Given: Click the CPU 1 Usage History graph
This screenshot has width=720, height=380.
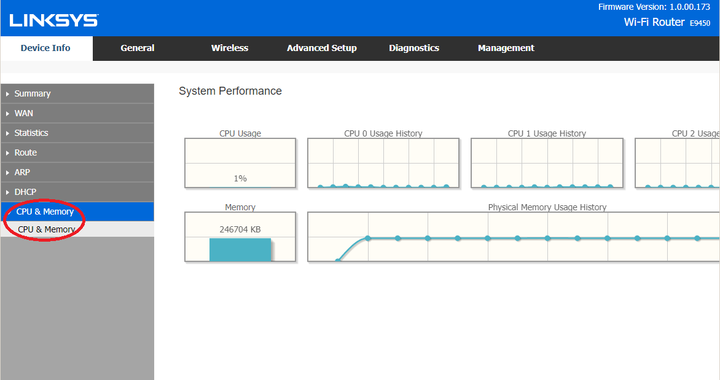Looking at the screenshot, I should [547, 163].
